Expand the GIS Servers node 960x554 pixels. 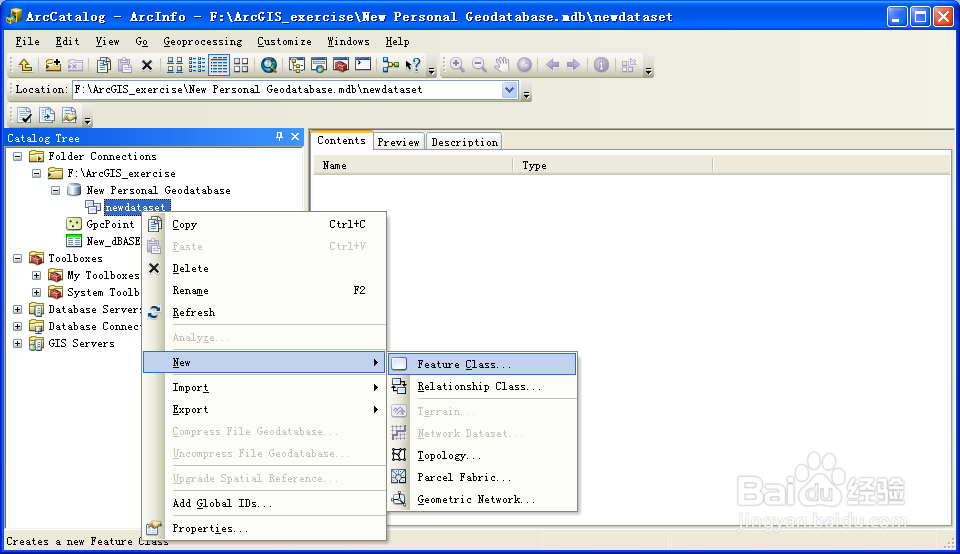18,343
